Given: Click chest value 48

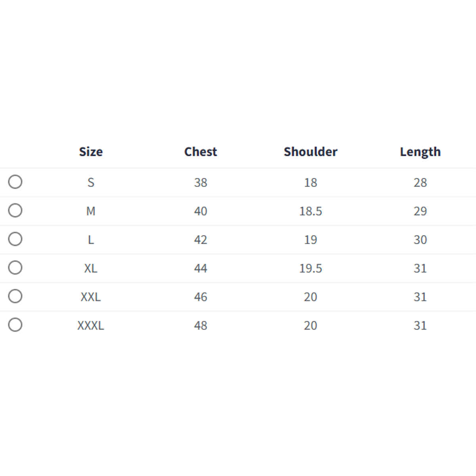Looking at the screenshot, I should (200, 325).
